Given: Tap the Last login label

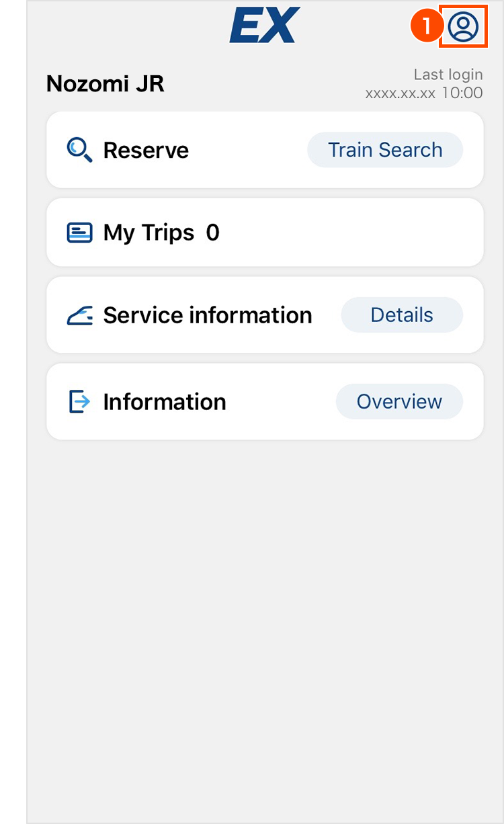Looking at the screenshot, I should pos(448,75).
